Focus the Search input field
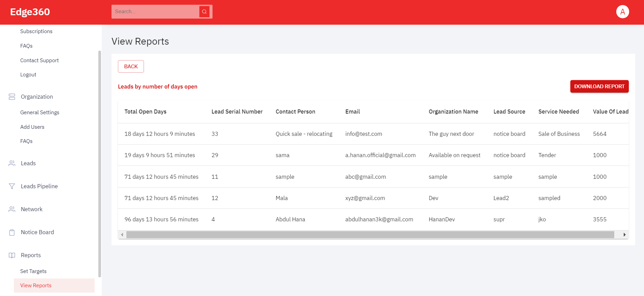 coord(155,12)
